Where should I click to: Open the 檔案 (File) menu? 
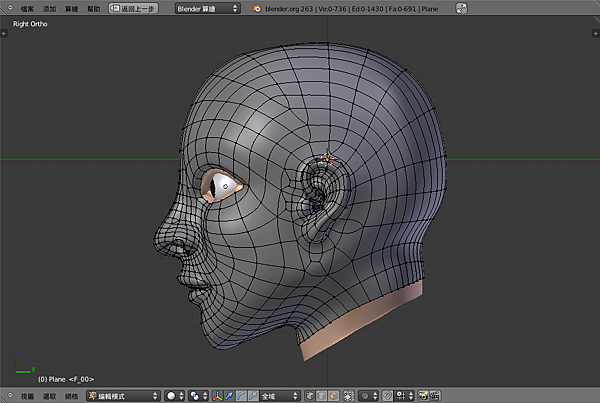tap(27, 7)
